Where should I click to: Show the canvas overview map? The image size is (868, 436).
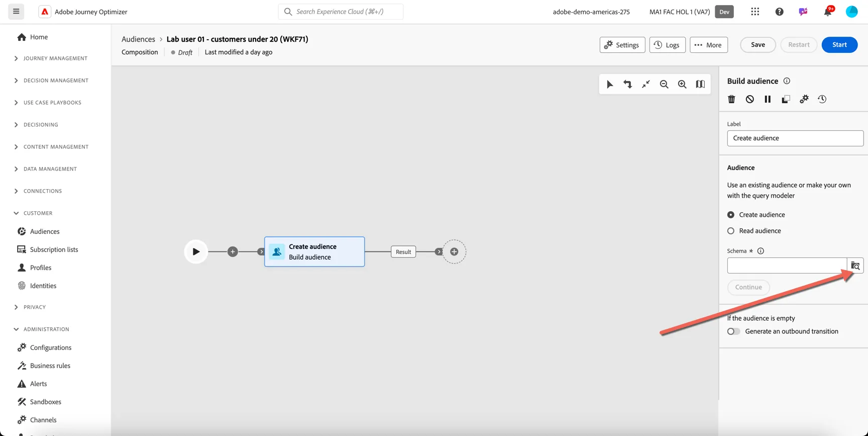(700, 84)
